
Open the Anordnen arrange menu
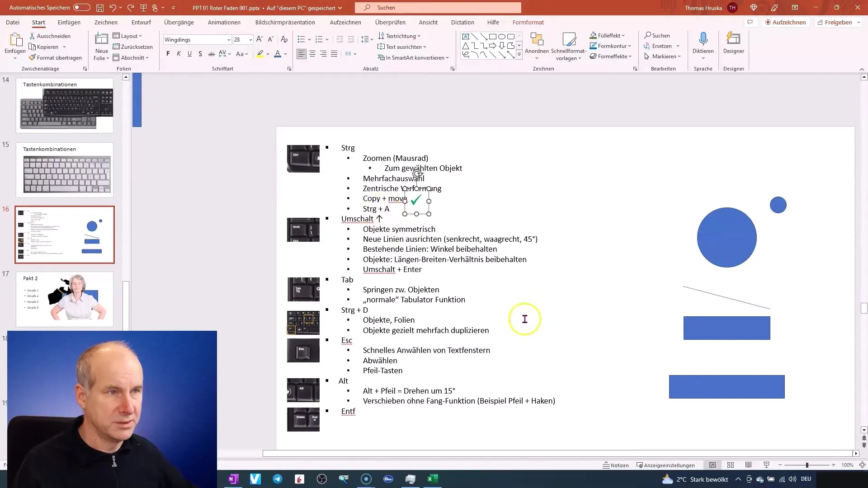coord(537,47)
